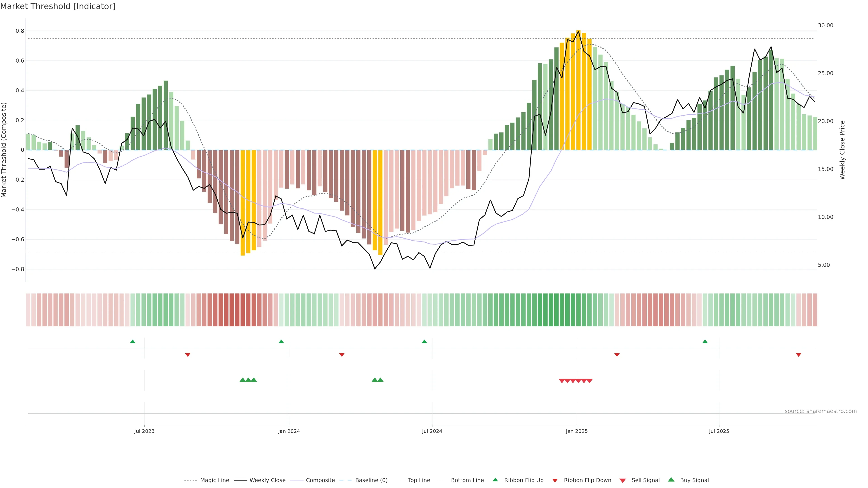Click the Market Threshold [Indicator] chart title
Image resolution: width=868 pixels, height=488 pixels.
(x=58, y=6)
